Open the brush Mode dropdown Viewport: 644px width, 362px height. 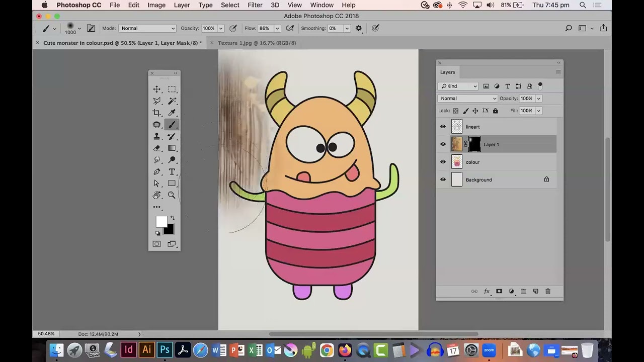pyautogui.click(x=147, y=28)
